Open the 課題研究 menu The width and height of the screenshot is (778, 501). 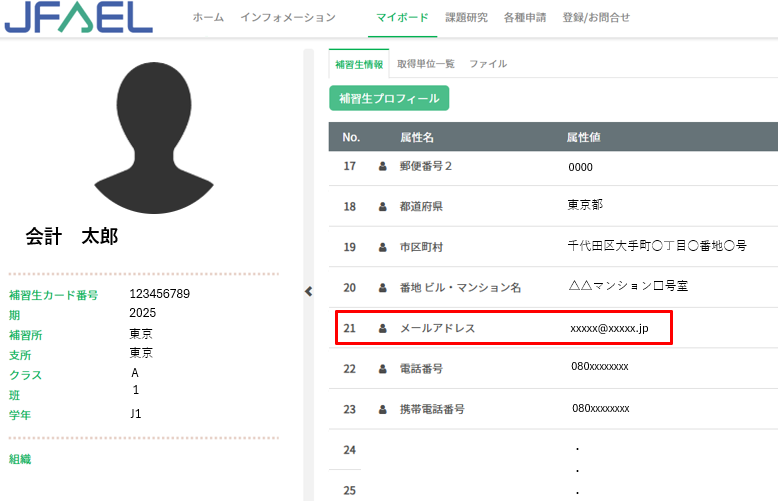point(466,18)
